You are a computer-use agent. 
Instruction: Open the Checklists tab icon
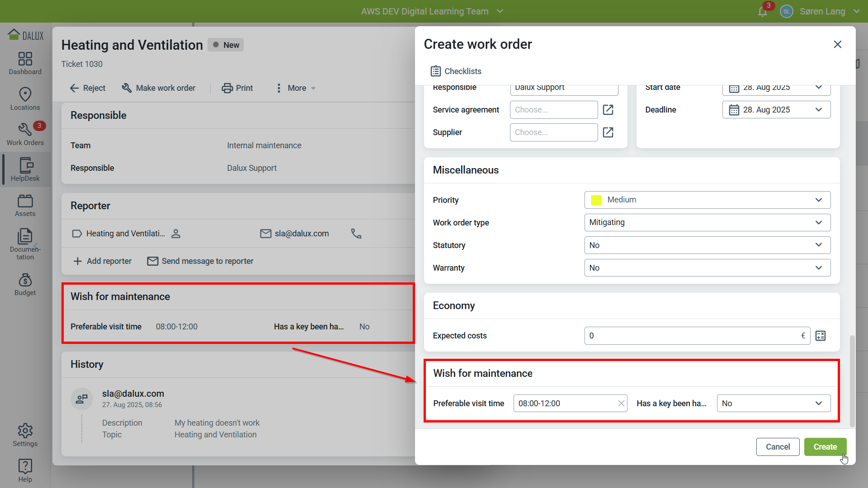coord(435,71)
